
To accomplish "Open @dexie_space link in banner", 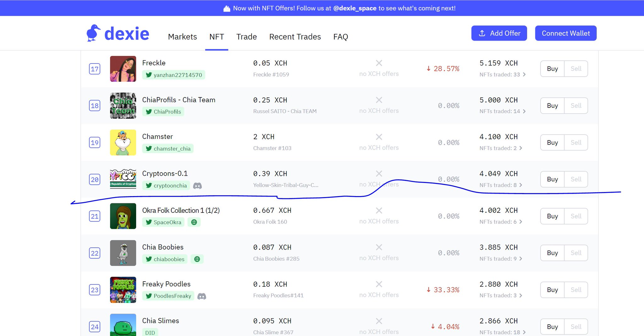I will point(355,8).
